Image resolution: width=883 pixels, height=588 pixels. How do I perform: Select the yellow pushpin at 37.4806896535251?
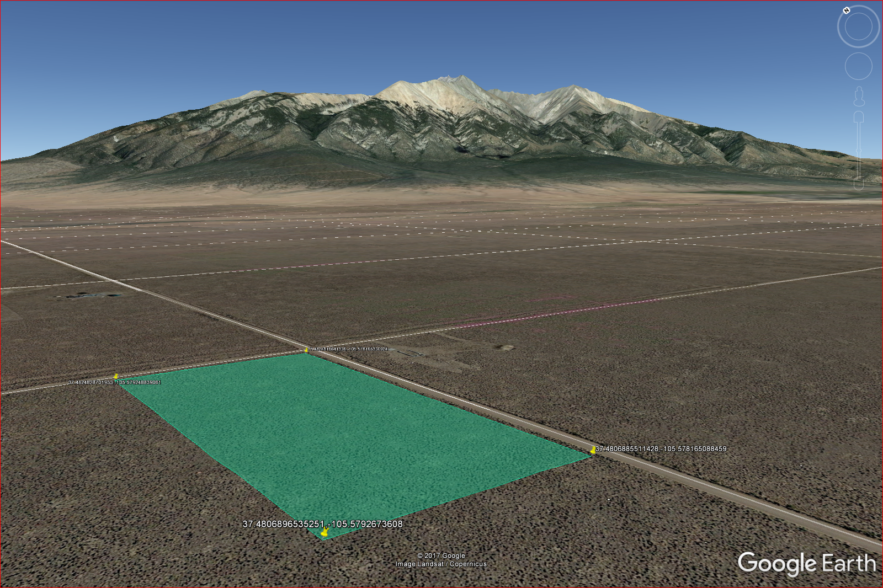click(x=325, y=532)
